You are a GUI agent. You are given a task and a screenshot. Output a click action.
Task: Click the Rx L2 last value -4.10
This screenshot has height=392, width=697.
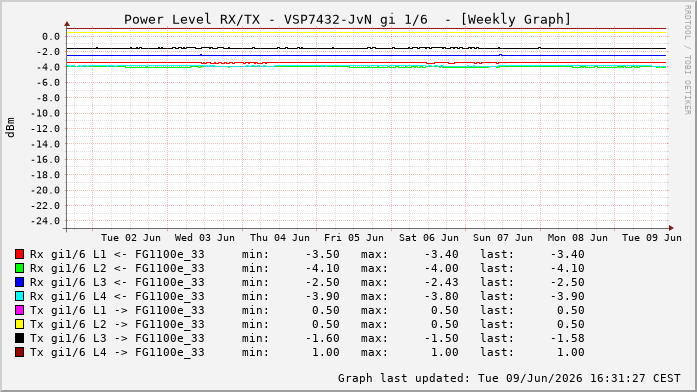point(567,268)
